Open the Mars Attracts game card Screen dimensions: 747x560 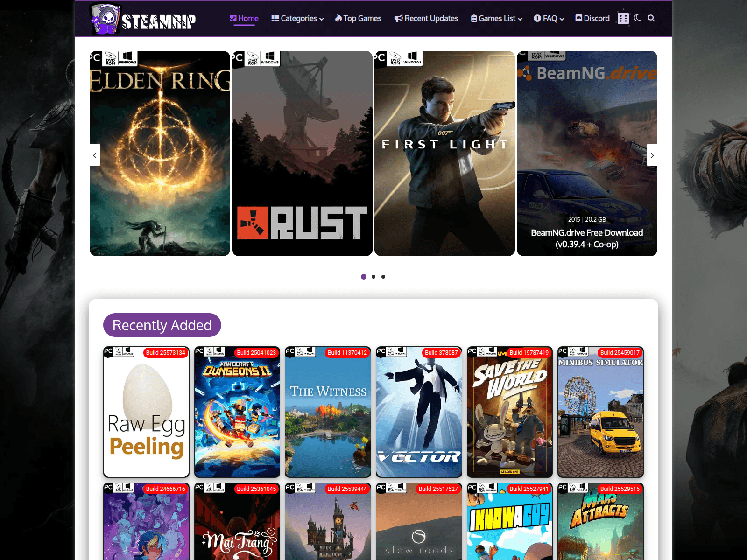tap(601, 521)
